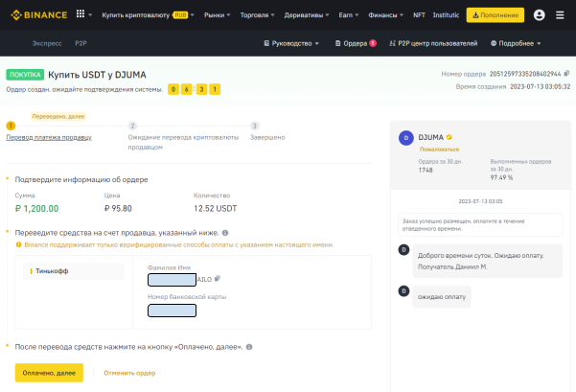Open the Руководство dropdown
Viewport: 576px width, 392px height.
point(291,44)
